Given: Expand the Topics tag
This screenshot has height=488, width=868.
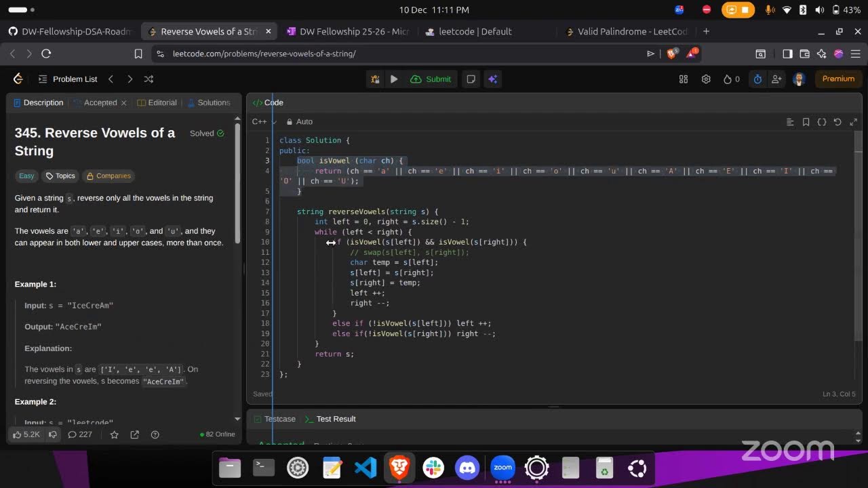Looking at the screenshot, I should click(60, 176).
